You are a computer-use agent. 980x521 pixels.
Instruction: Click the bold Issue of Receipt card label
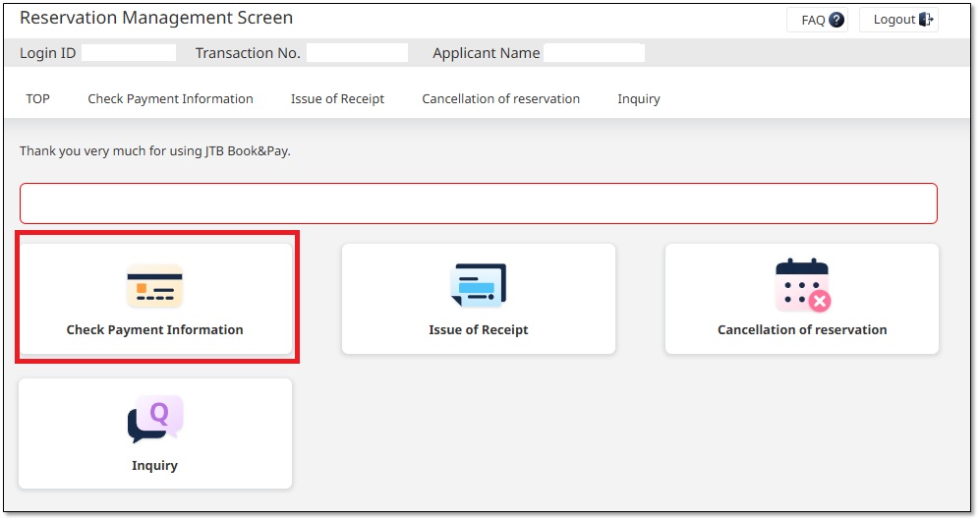click(x=478, y=330)
